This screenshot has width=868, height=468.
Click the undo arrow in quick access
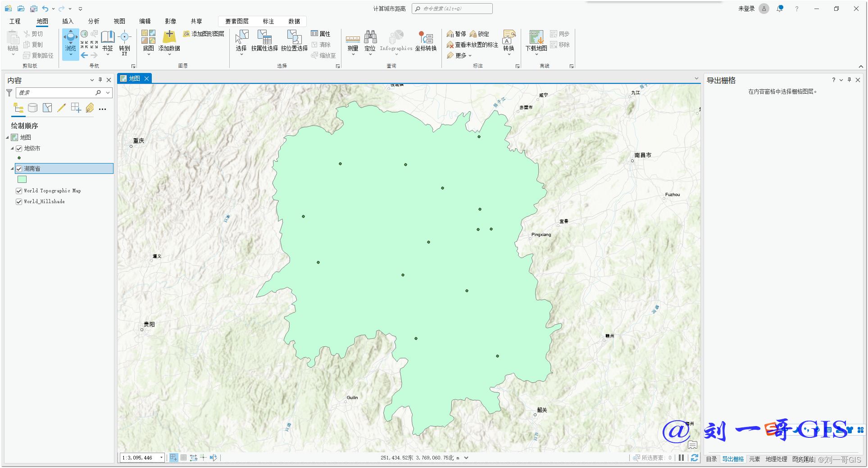click(45, 9)
